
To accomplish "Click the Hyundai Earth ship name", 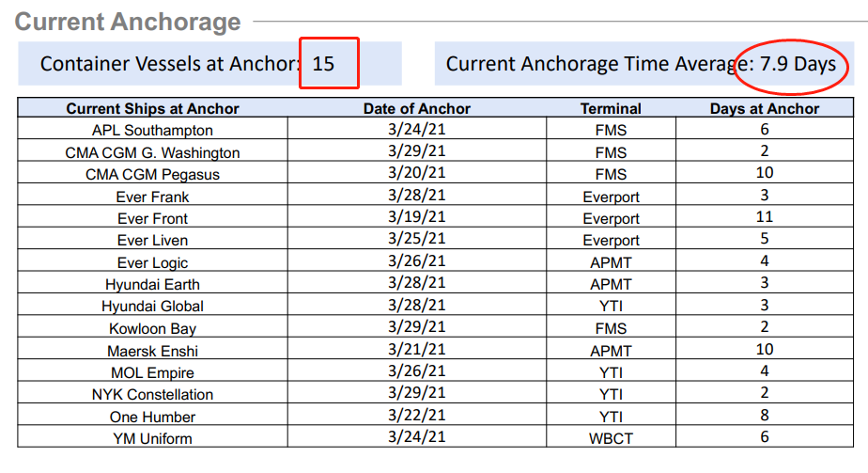I will pyautogui.click(x=152, y=284).
